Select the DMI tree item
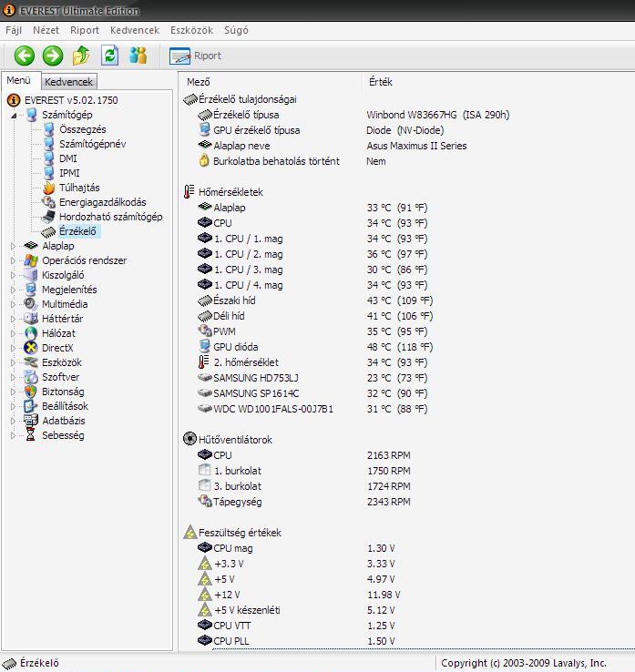Image resolution: width=635 pixels, height=672 pixels. click(x=67, y=158)
